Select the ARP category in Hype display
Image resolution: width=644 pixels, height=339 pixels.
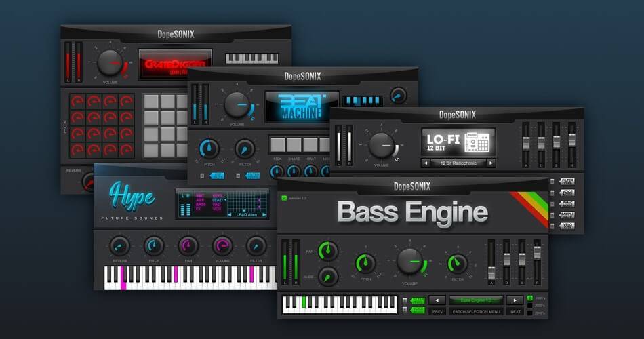pyautogui.click(x=200, y=200)
